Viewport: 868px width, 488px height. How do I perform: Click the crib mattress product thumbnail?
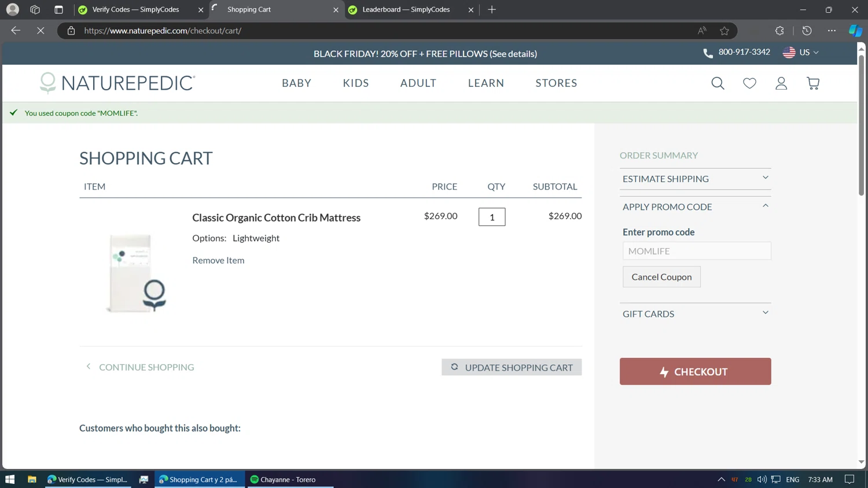(x=136, y=273)
